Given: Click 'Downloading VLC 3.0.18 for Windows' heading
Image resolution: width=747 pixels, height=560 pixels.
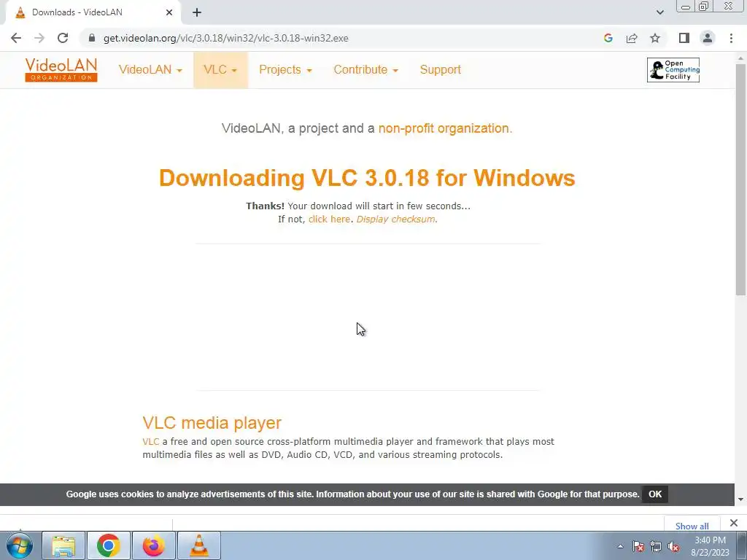Looking at the screenshot, I should tap(367, 178).
